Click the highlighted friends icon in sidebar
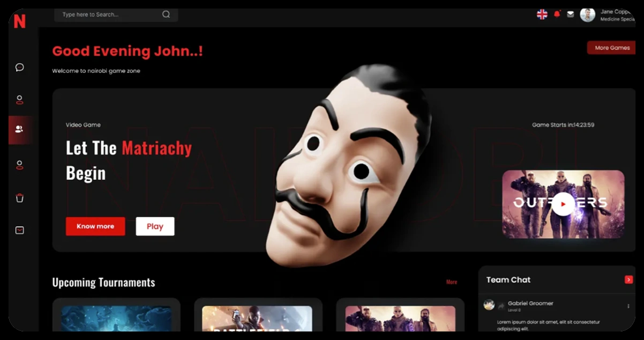Screen dimensions: 644x340 (x=20, y=130)
